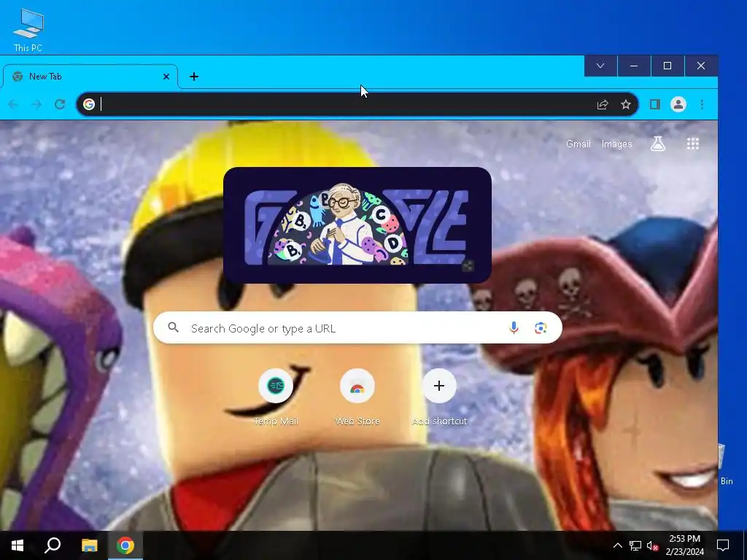
Task: Click the Chrome taskbar icon
Action: click(125, 545)
